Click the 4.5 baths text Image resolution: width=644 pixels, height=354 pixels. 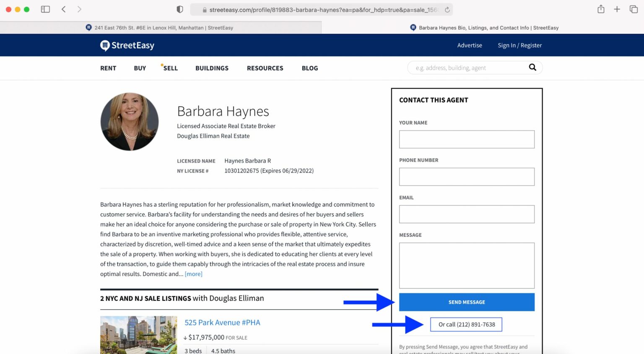pos(223,351)
